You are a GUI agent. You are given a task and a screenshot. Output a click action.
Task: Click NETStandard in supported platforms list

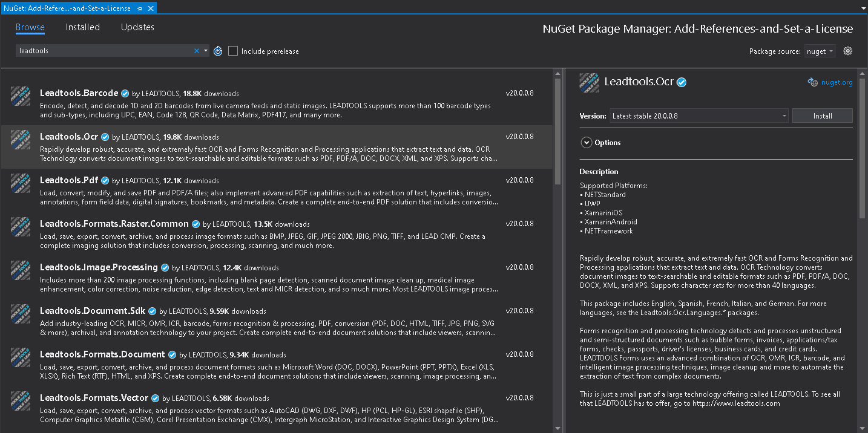tap(605, 195)
